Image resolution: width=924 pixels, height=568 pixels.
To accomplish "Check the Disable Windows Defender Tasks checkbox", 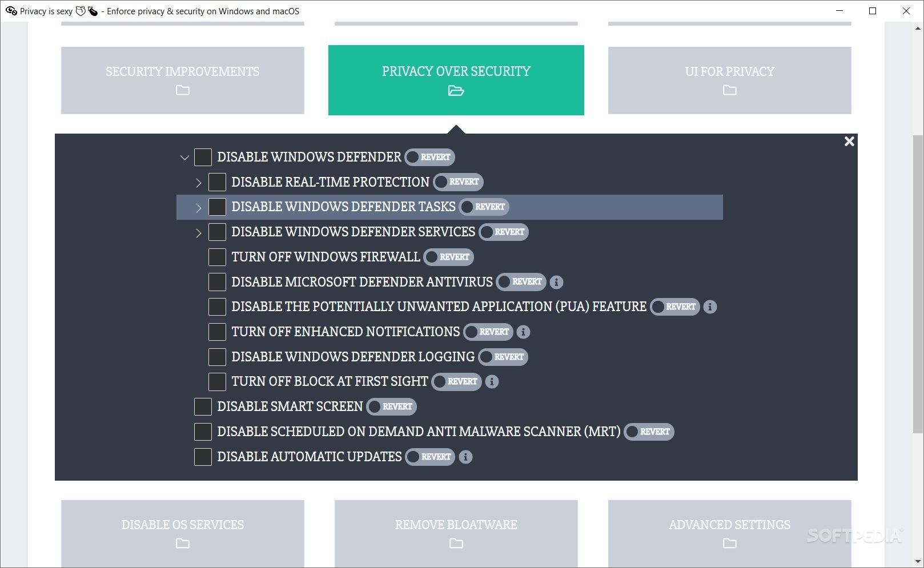I will (217, 207).
